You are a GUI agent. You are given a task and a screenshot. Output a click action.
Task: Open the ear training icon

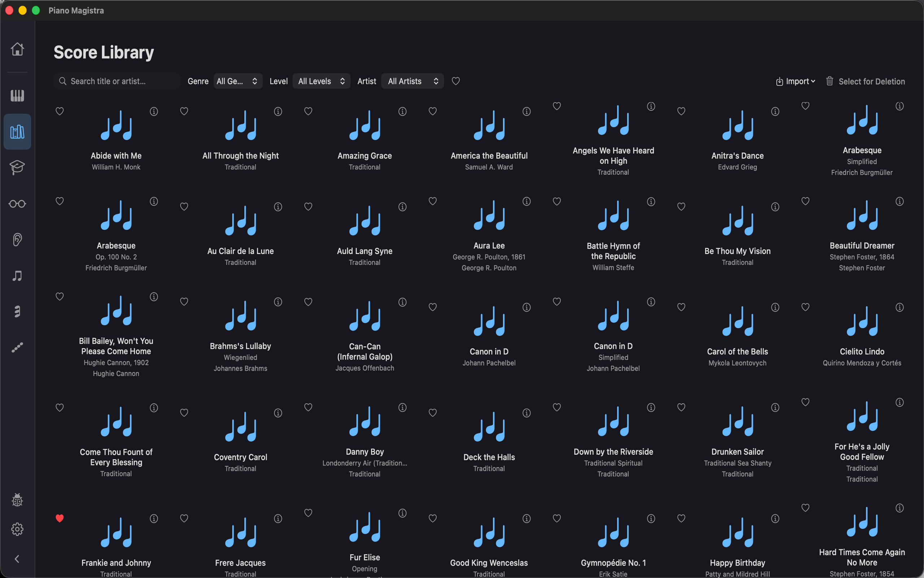pyautogui.click(x=17, y=240)
